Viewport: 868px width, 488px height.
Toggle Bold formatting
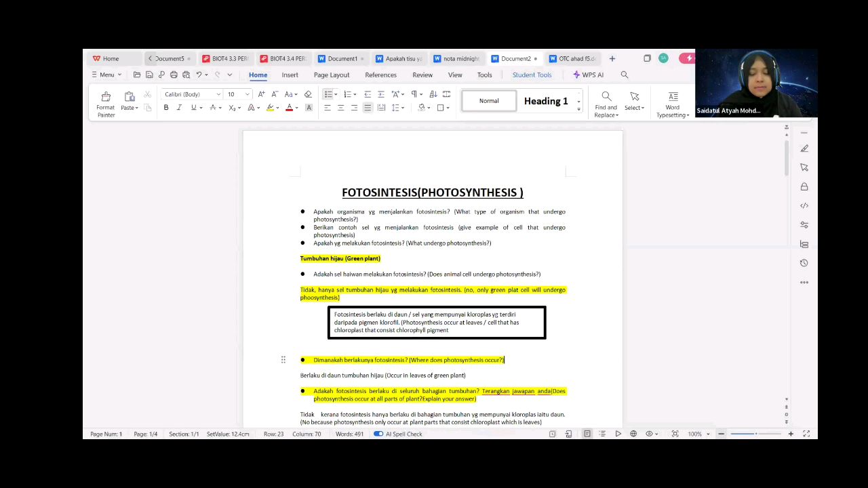pyautogui.click(x=166, y=108)
